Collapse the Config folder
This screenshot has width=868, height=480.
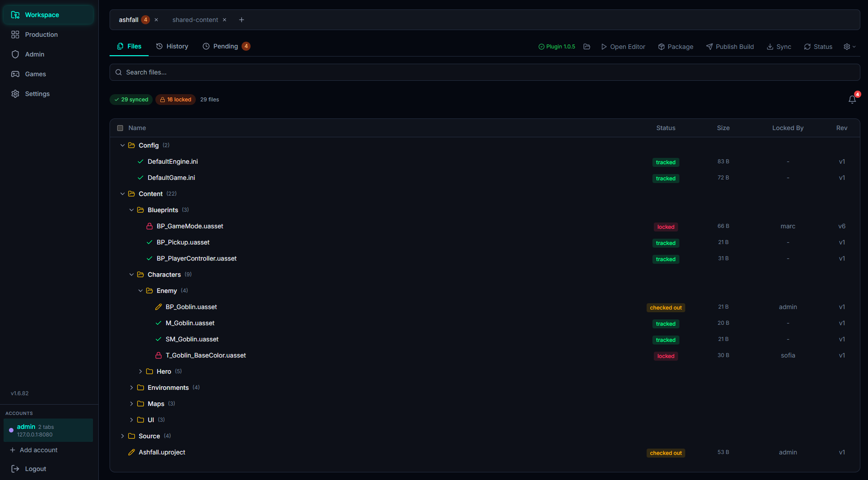click(x=123, y=145)
